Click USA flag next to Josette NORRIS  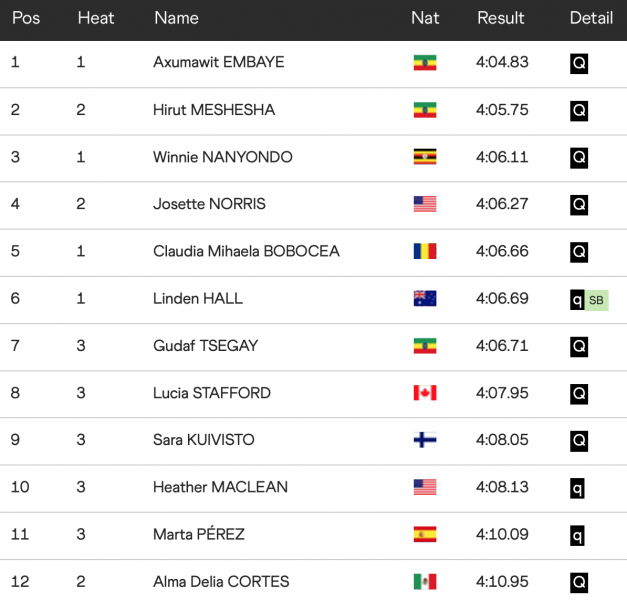coord(425,204)
